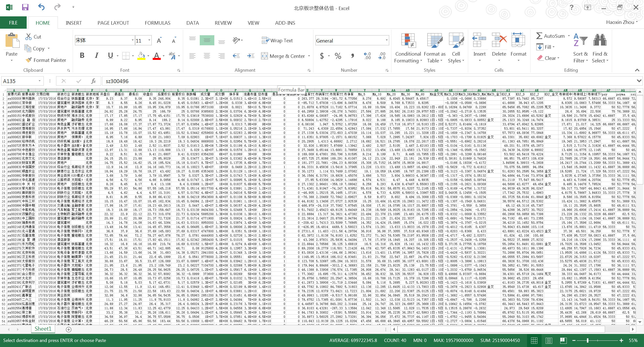Screen dimensions: 644x347
Task: Click the Format cells icon
Action: click(518, 40)
